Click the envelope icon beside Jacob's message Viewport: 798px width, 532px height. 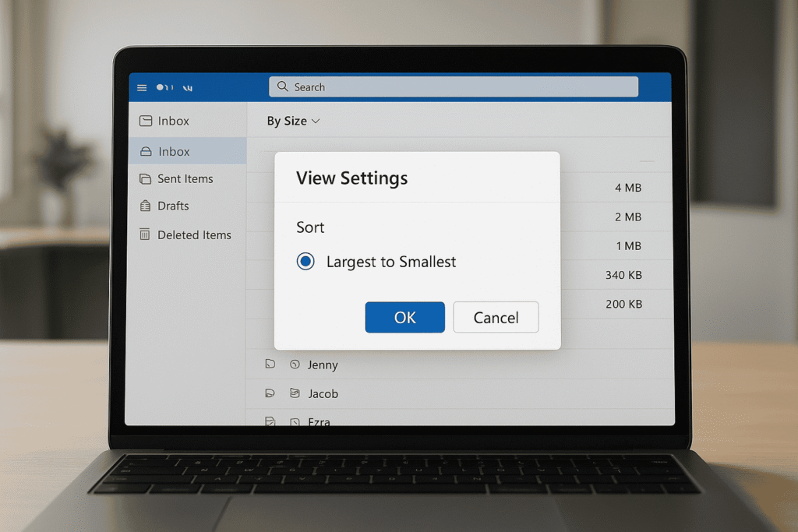[296, 393]
